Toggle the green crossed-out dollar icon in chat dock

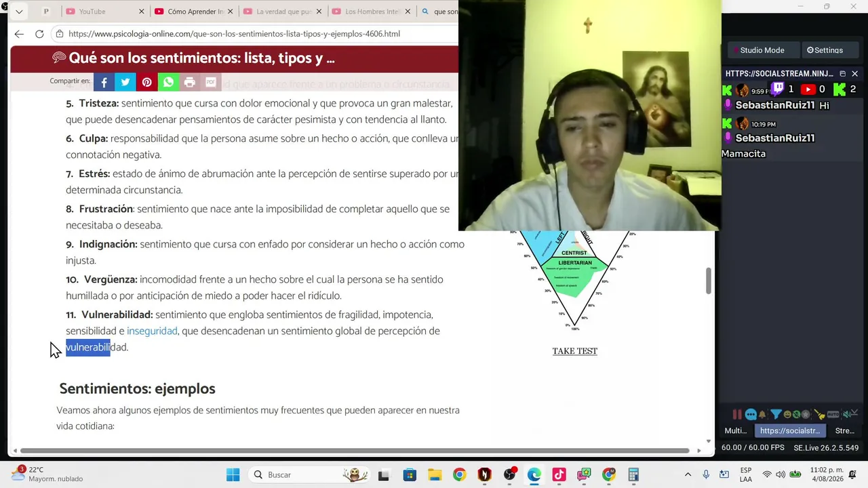tap(797, 414)
